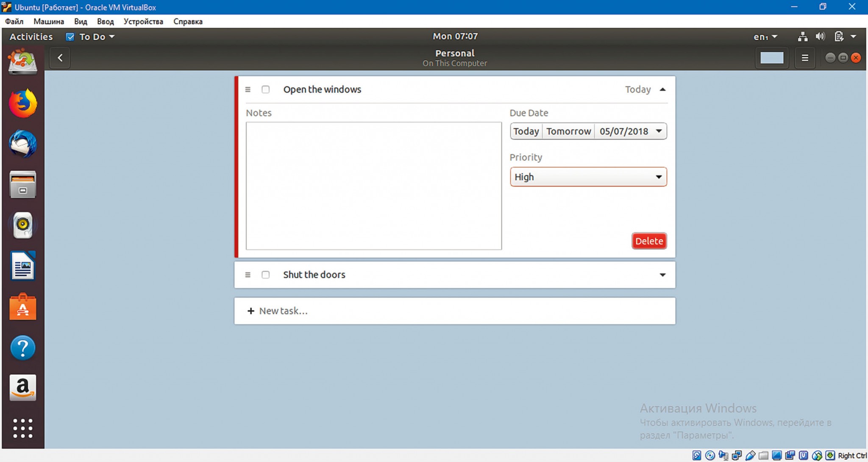Open Rhythmbox music player from the dock
The width and height of the screenshot is (868, 462).
(23, 225)
